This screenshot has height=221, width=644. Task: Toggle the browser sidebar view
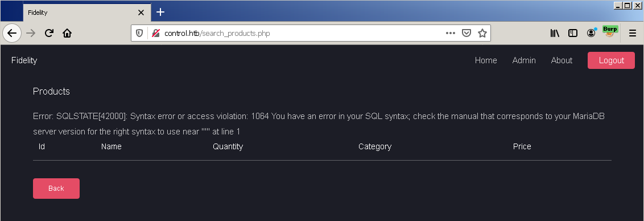(573, 34)
